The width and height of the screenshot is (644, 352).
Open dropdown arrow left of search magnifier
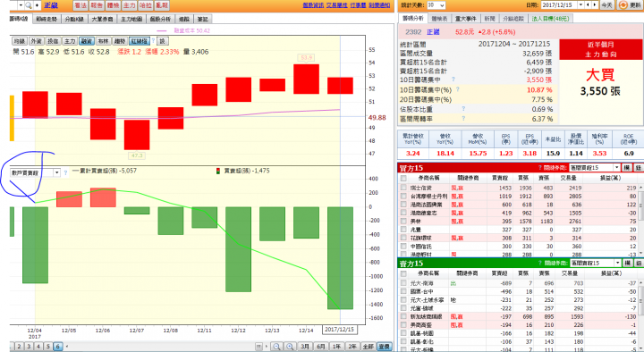point(20,5)
